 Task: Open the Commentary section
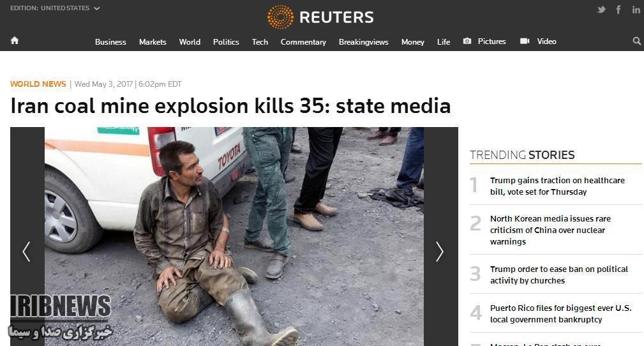point(303,42)
